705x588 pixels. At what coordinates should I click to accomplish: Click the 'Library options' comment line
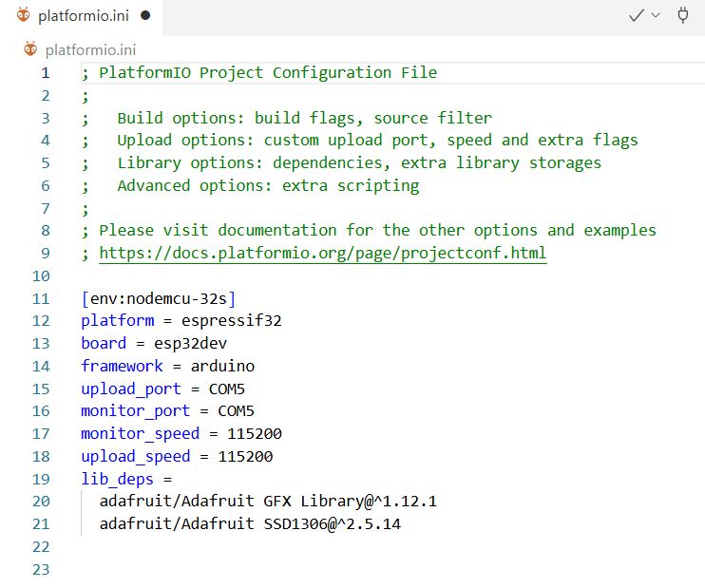click(359, 162)
